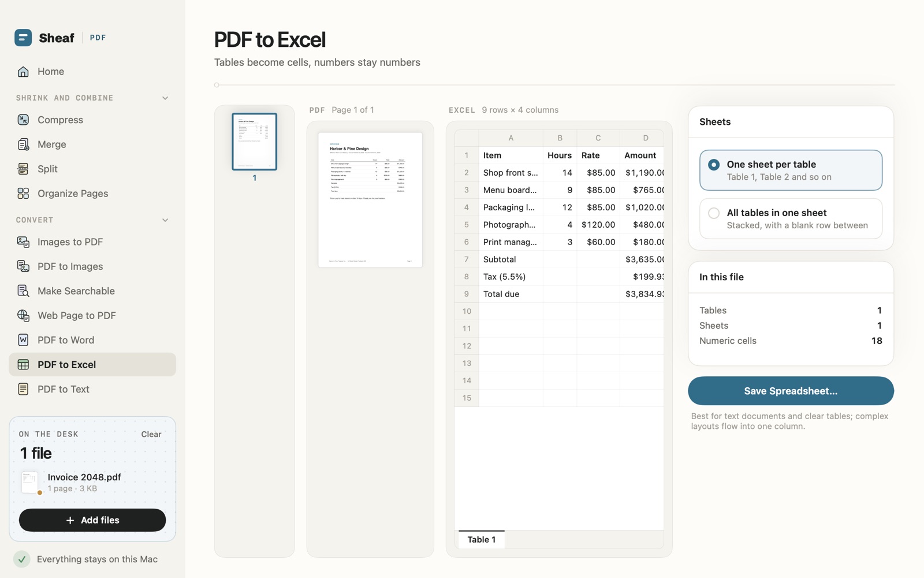This screenshot has width=924, height=578.
Task: Click the PDF to Word icon
Action: click(23, 340)
